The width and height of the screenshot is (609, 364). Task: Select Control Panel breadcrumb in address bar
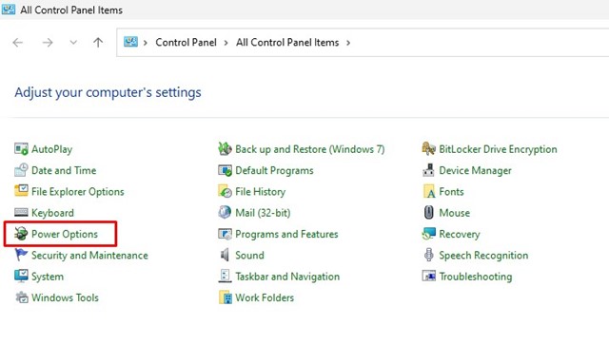pyautogui.click(x=187, y=43)
